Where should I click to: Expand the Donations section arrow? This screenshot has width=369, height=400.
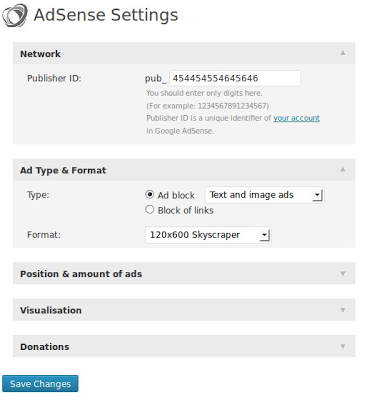[x=343, y=346]
